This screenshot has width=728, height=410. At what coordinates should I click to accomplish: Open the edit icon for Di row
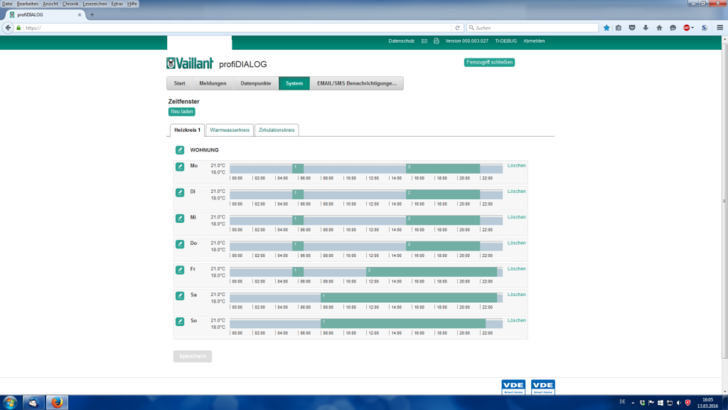pyautogui.click(x=180, y=192)
